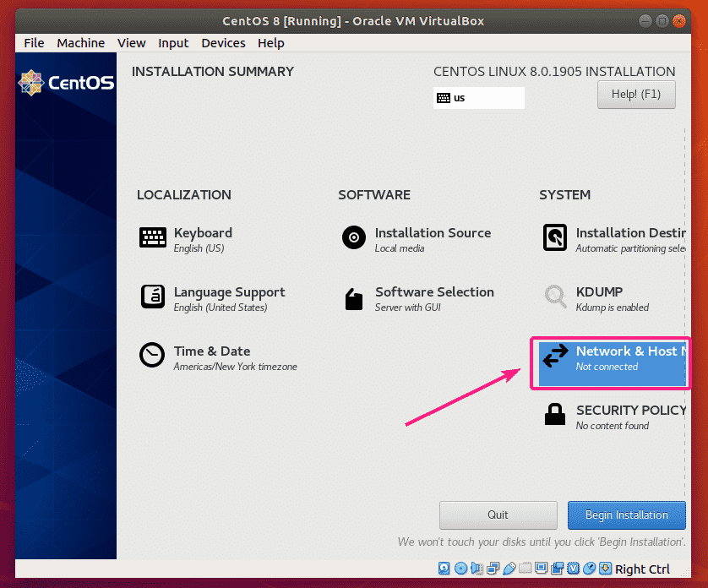
Task: Click 'Kdump is enabled' text
Action: coord(612,308)
